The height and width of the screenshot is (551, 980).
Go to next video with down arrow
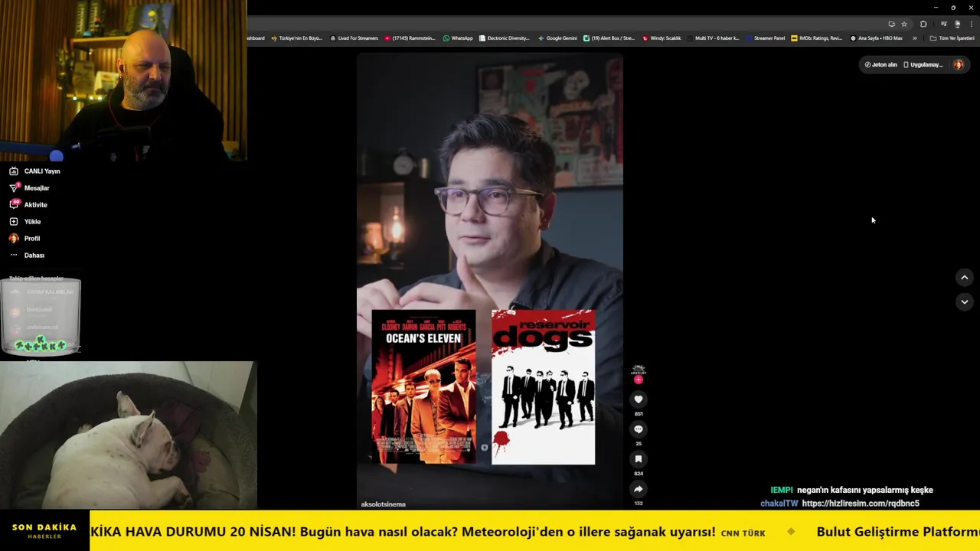click(965, 302)
